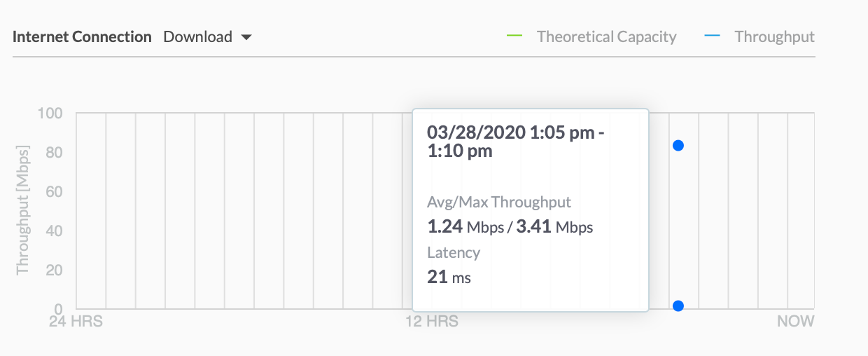The image size is (868, 356).
Task: Click the Latency label in the tooltip
Action: point(454,253)
